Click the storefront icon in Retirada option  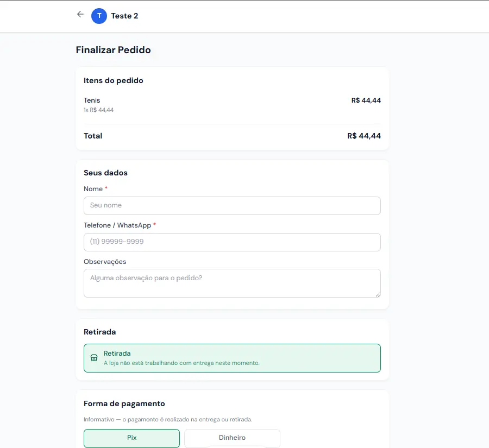click(94, 358)
